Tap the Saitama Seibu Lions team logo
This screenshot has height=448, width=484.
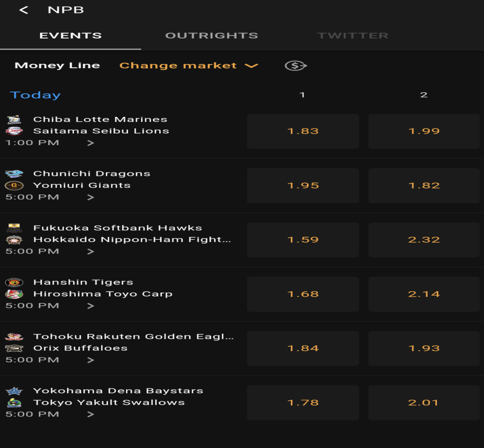[x=14, y=131]
